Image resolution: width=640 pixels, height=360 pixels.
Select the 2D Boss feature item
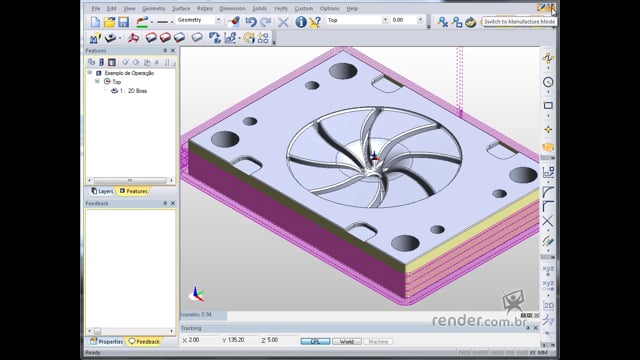(x=129, y=91)
